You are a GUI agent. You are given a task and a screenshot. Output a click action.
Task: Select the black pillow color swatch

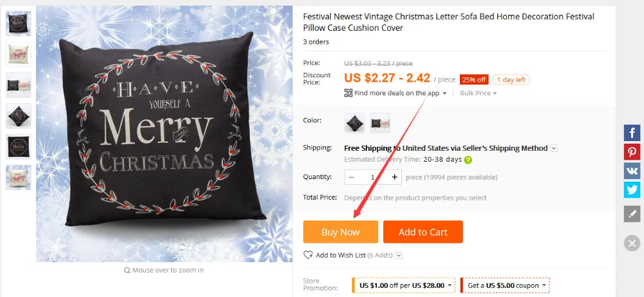click(x=354, y=123)
